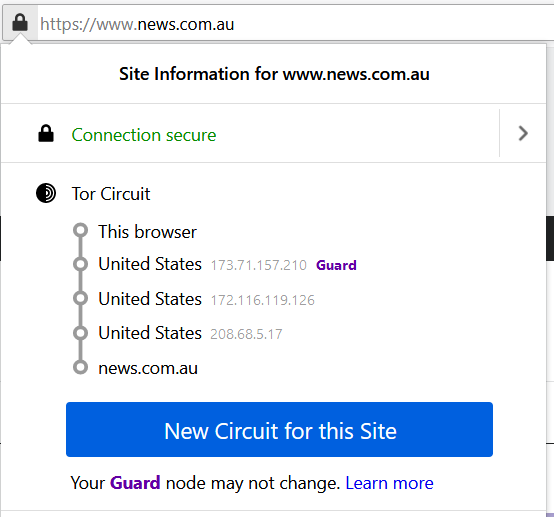Viewport: 554px width, 517px height.
Task: Click the Tor Circuit heading
Action: point(111,194)
